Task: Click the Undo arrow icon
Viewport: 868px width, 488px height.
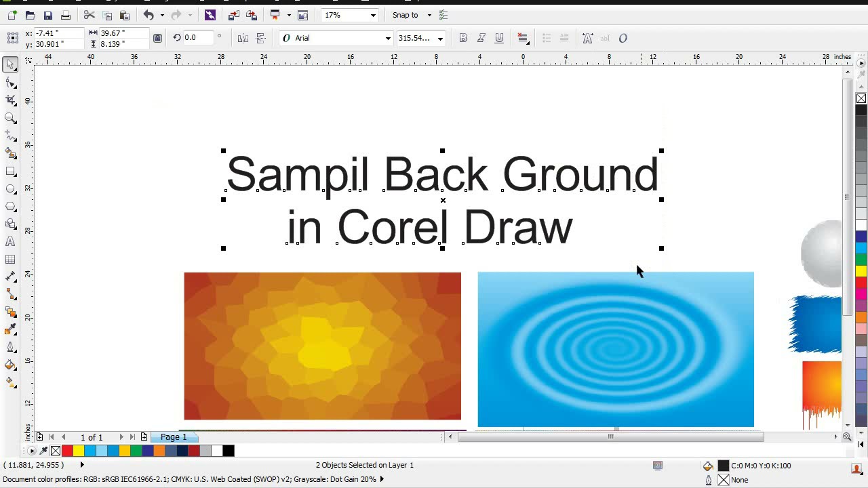Action: [149, 15]
